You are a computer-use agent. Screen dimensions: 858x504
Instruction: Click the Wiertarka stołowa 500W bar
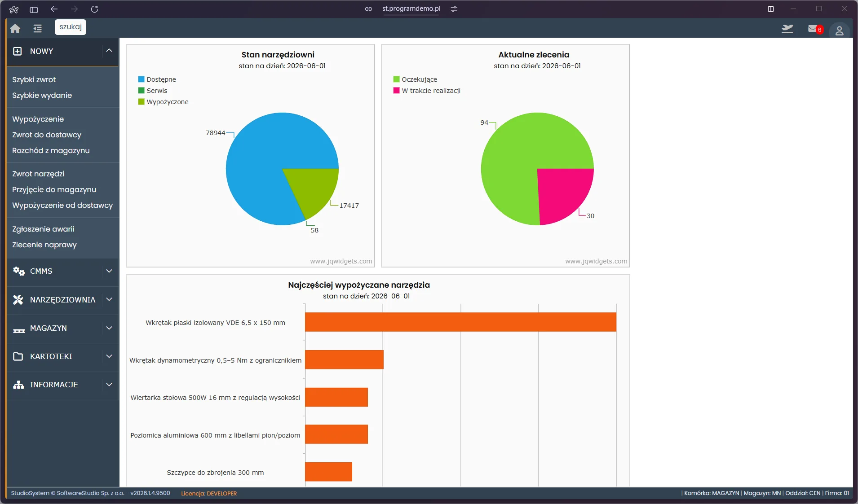[x=336, y=397]
